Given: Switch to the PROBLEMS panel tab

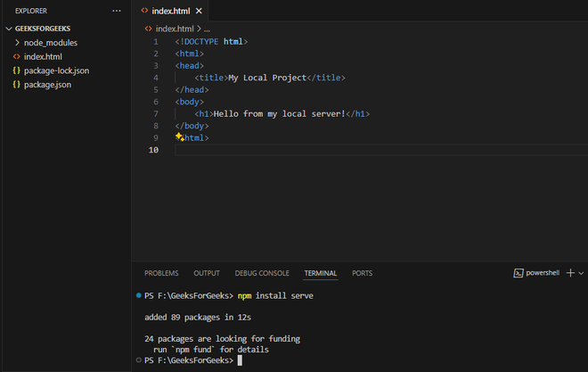Looking at the screenshot, I should (x=161, y=273).
